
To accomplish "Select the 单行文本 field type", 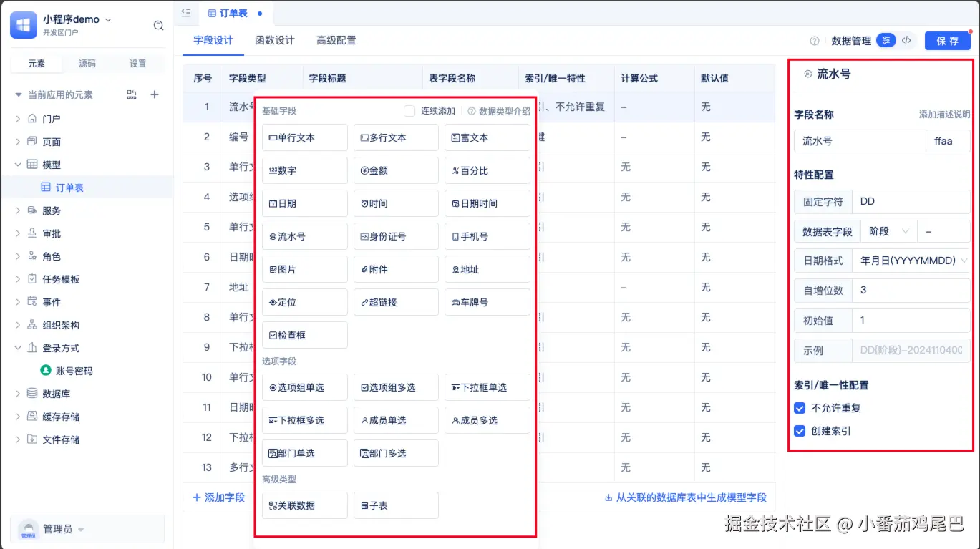I will coord(305,137).
